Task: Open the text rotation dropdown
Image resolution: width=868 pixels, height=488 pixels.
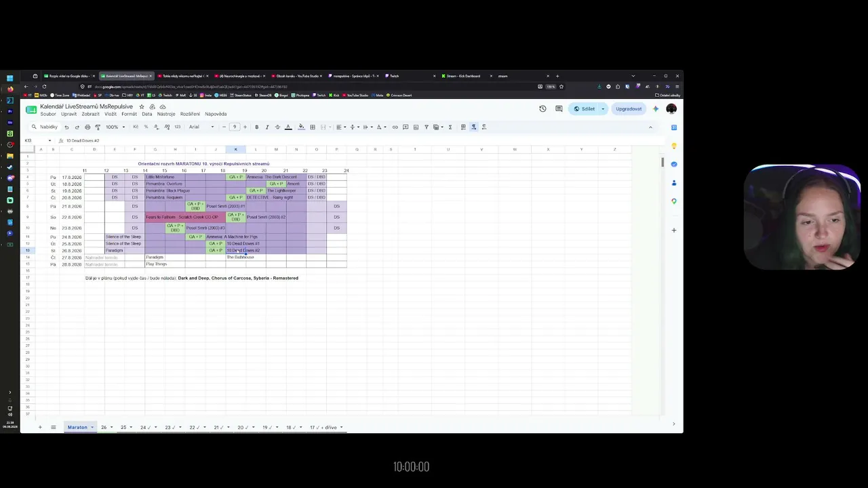Action: click(x=381, y=127)
